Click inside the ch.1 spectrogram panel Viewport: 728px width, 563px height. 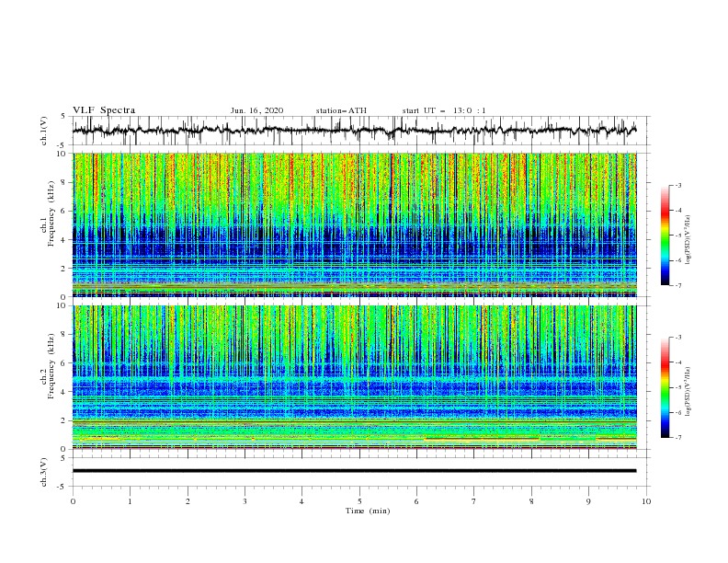click(354, 224)
